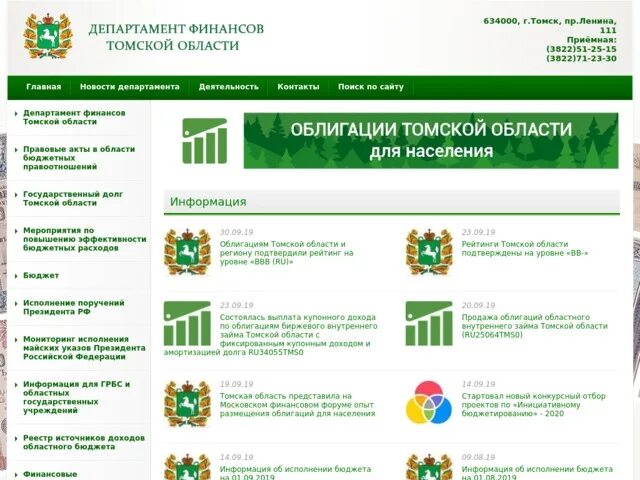Open Новости департамента in the navigation bar
Viewport: 640px width, 480px height.
tap(130, 87)
